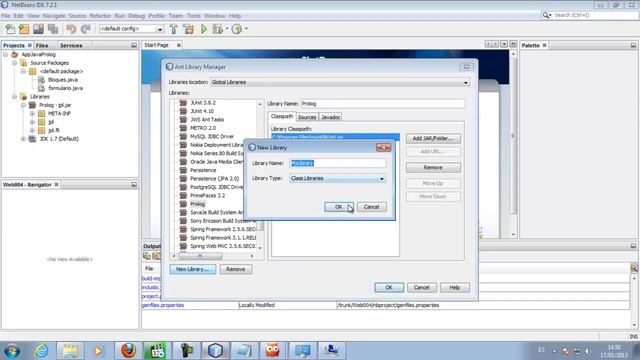Switch to the Sources tab
Image resolution: width=640 pixels, height=360 pixels.
tap(307, 117)
